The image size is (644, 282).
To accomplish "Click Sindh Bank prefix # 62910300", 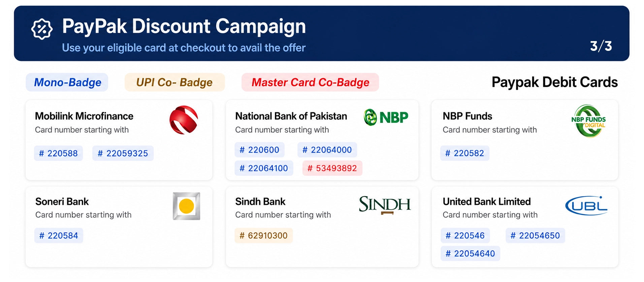I will pyautogui.click(x=264, y=236).
